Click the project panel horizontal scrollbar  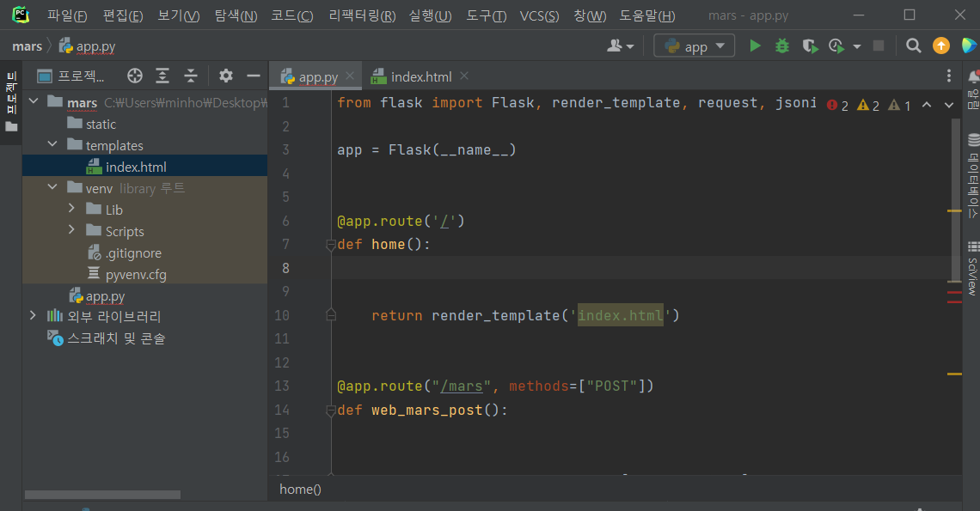coord(102,494)
